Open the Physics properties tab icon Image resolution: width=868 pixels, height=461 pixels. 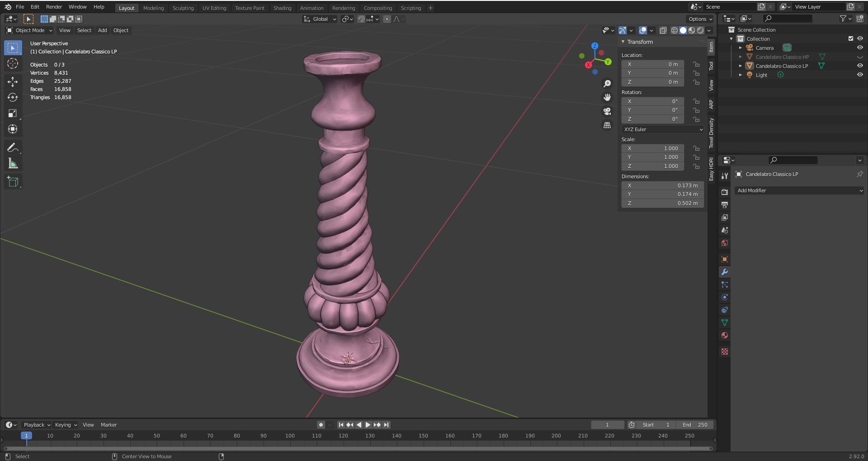coord(725,297)
